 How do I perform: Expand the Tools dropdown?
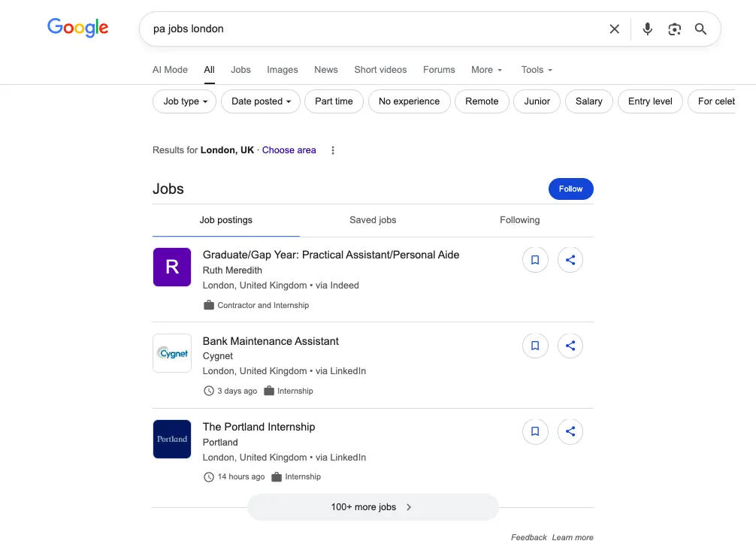click(537, 70)
